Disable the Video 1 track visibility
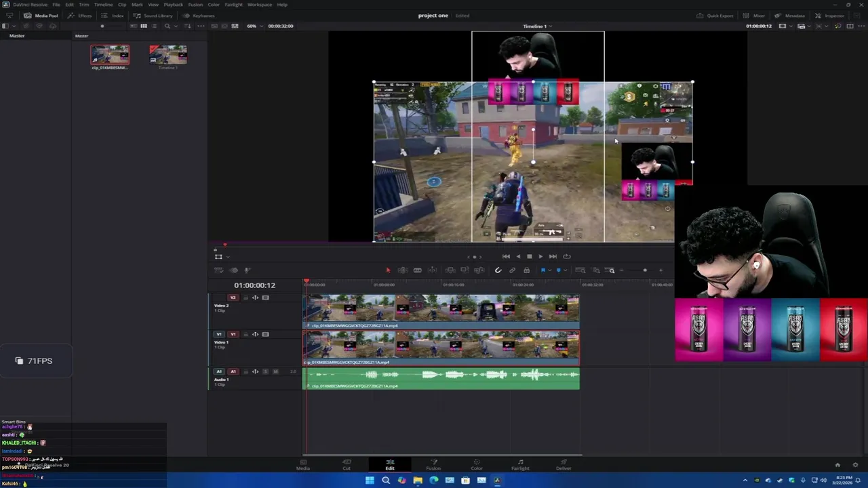The height and width of the screenshot is (488, 868). pyautogui.click(x=265, y=334)
